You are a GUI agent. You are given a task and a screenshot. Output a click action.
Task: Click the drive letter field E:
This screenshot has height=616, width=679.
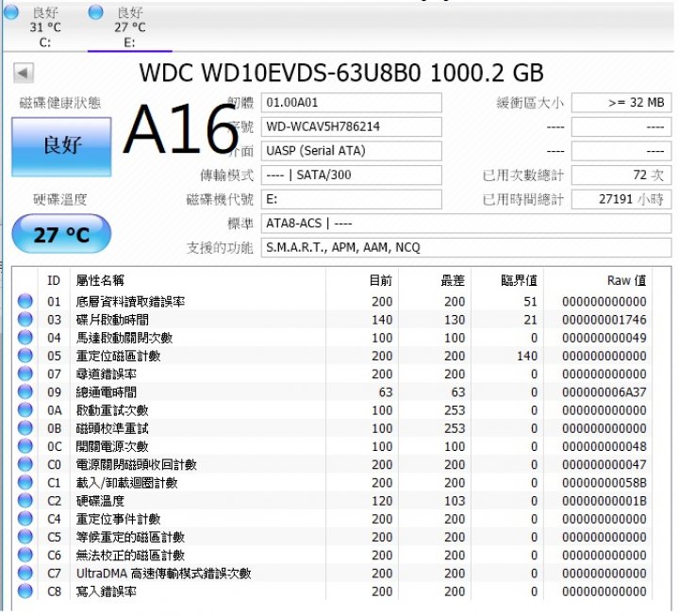click(x=351, y=200)
